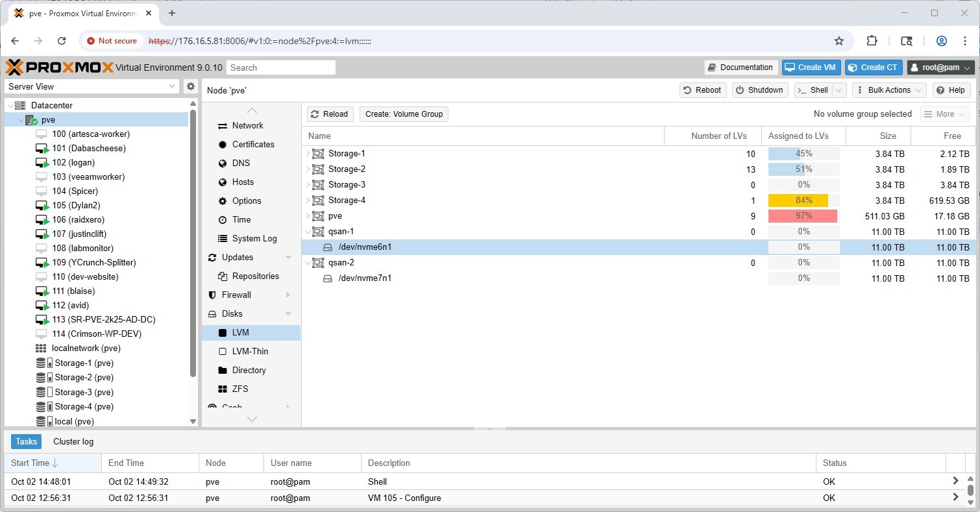The width and height of the screenshot is (980, 512).
Task: Click the Storage-3 volume group icon
Action: [x=318, y=185]
